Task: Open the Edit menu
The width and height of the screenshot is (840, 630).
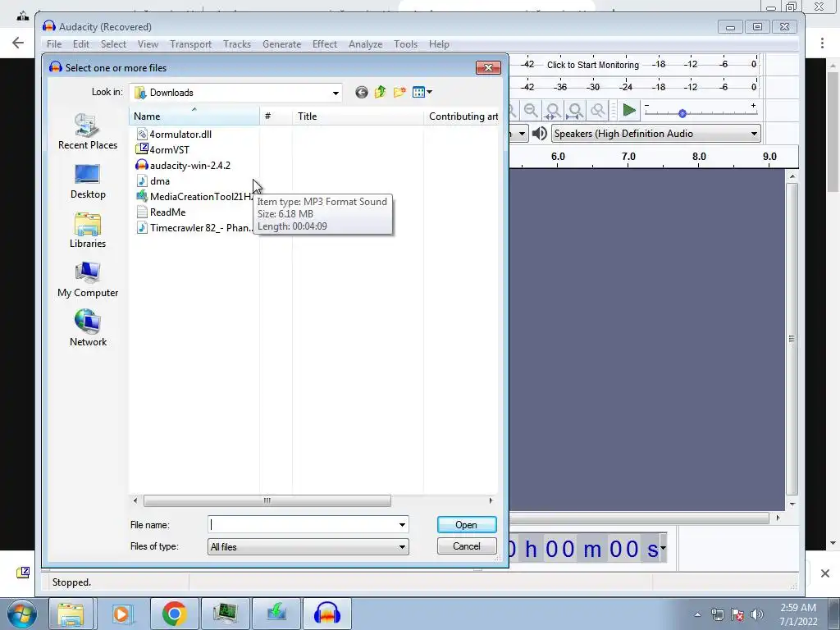Action: 81,44
